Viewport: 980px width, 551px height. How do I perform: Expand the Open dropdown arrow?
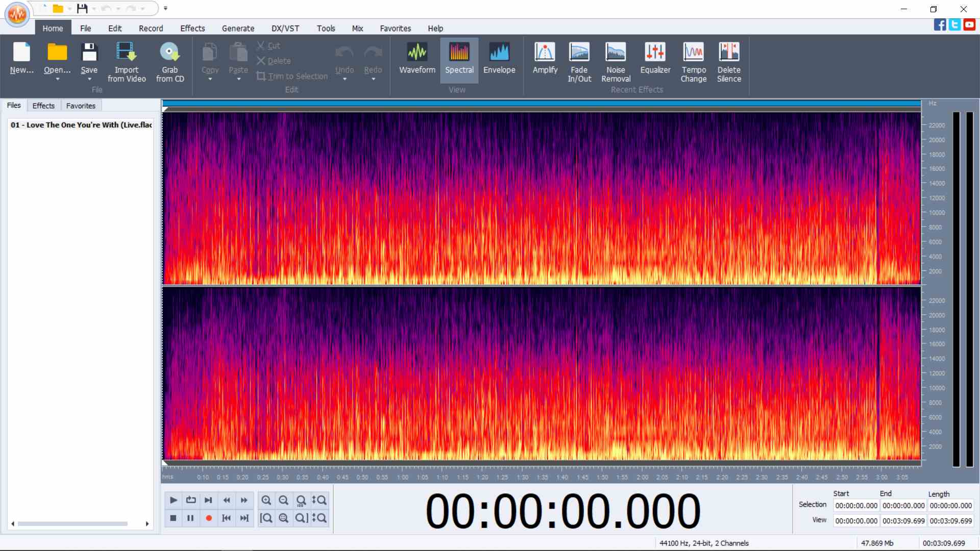pos(57,80)
